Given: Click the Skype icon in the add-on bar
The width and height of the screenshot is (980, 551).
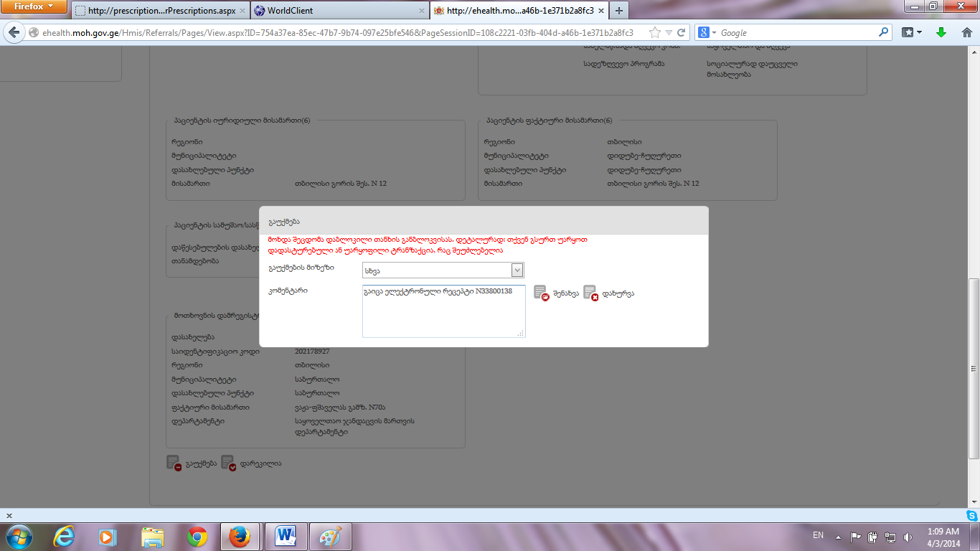Looking at the screenshot, I should tap(971, 515).
